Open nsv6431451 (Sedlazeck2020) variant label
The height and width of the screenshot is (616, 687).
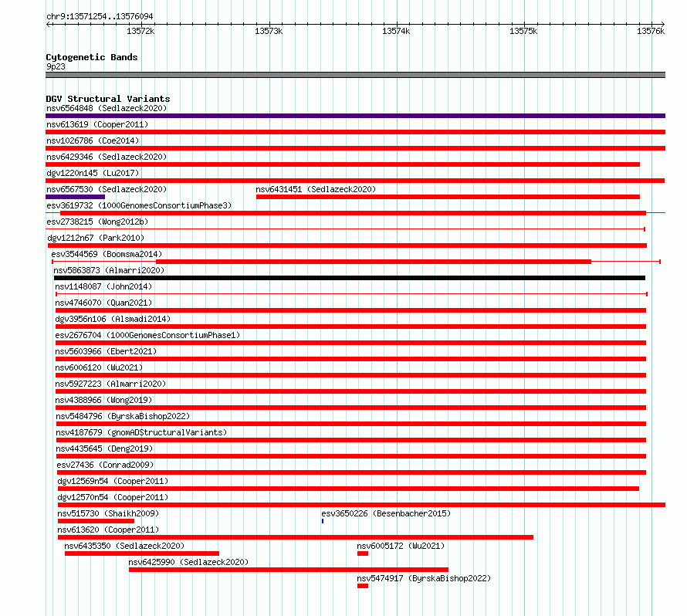click(x=316, y=189)
